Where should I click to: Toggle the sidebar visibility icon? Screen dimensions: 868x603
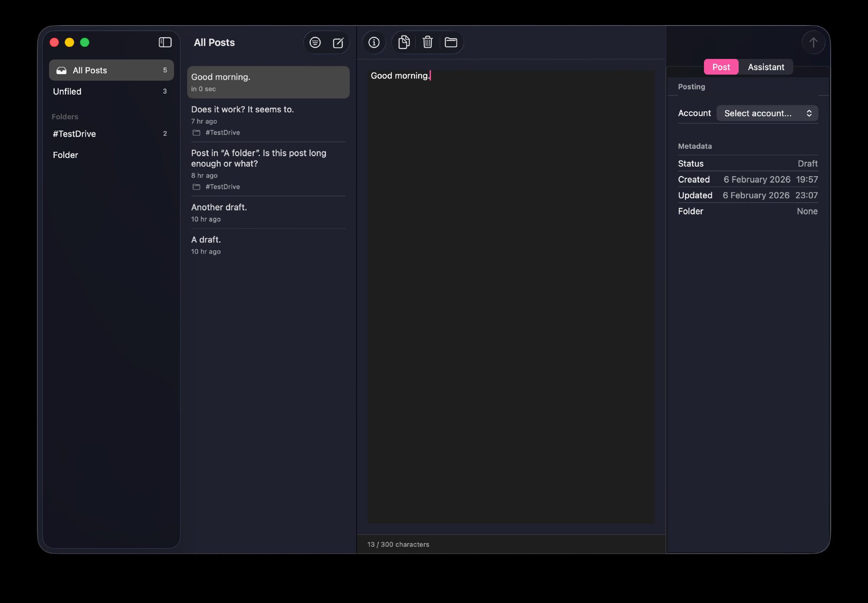(165, 42)
